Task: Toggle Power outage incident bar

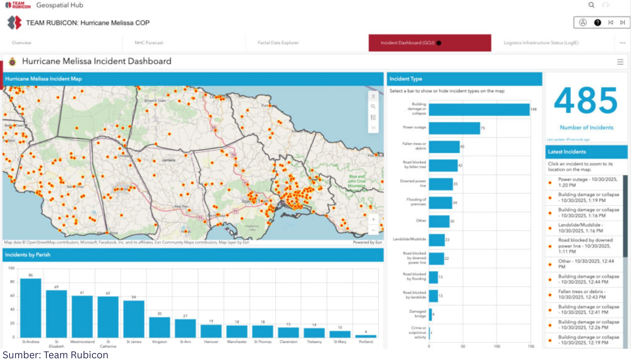Action: [x=454, y=128]
